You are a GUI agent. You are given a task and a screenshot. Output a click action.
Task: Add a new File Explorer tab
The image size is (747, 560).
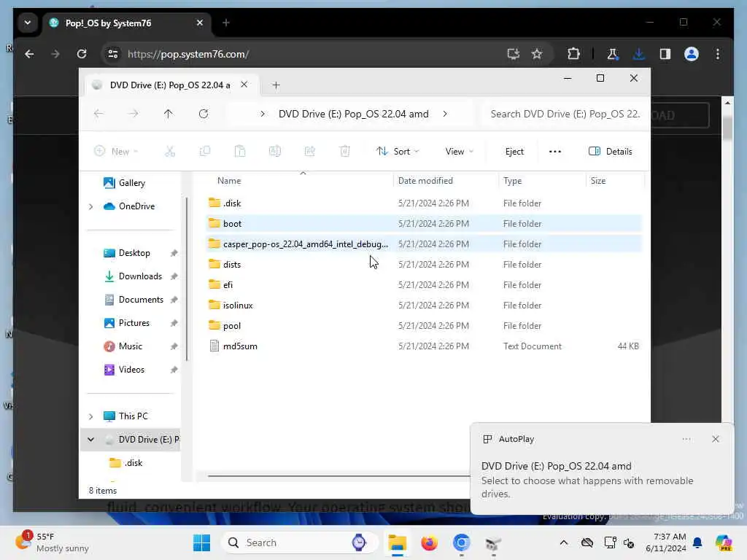pos(276,85)
